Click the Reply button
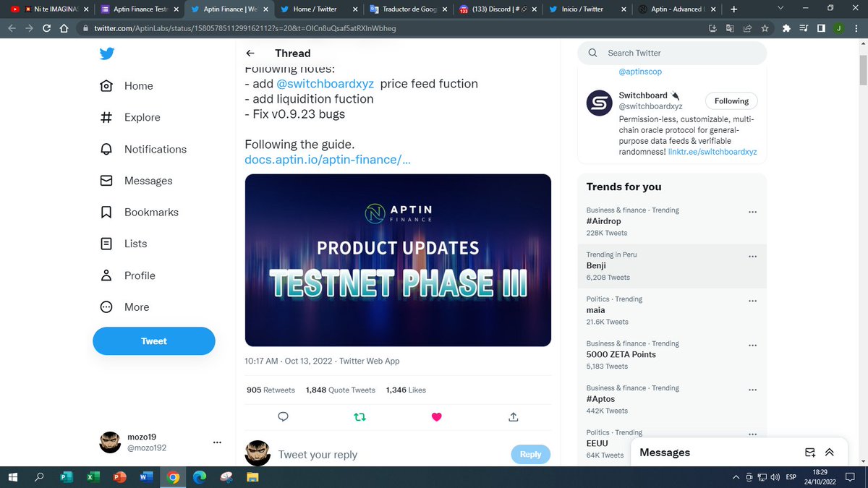868x488 pixels. (530, 454)
